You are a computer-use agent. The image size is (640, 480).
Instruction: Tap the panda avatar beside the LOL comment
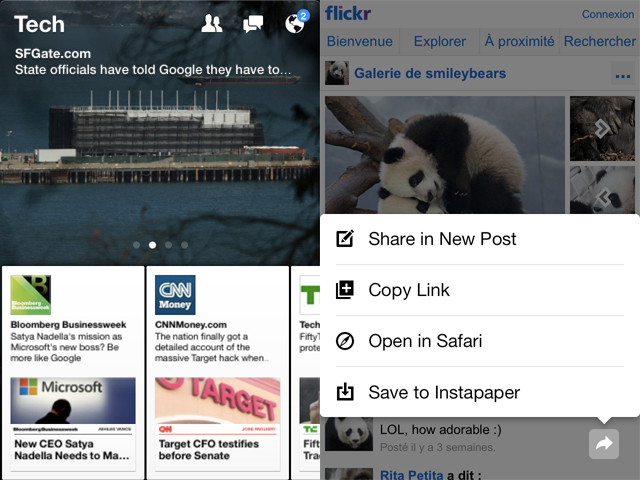click(x=349, y=434)
